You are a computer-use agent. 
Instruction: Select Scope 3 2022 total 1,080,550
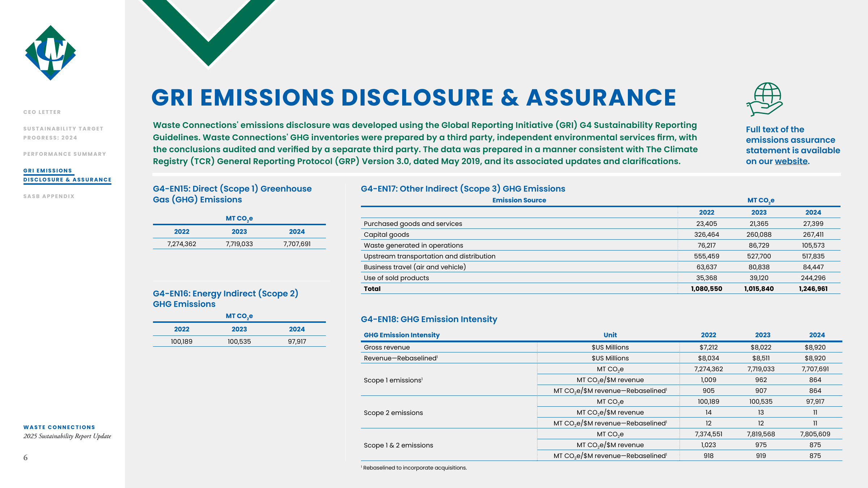click(706, 289)
